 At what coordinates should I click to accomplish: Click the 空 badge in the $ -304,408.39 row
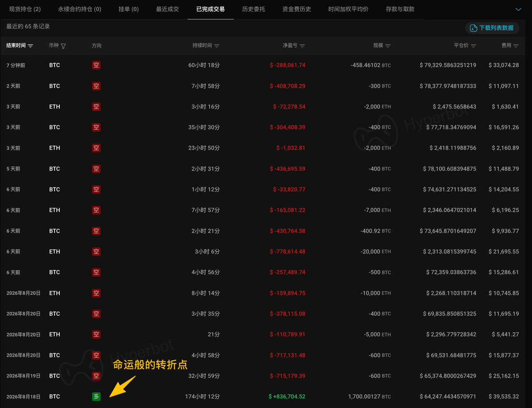96,127
